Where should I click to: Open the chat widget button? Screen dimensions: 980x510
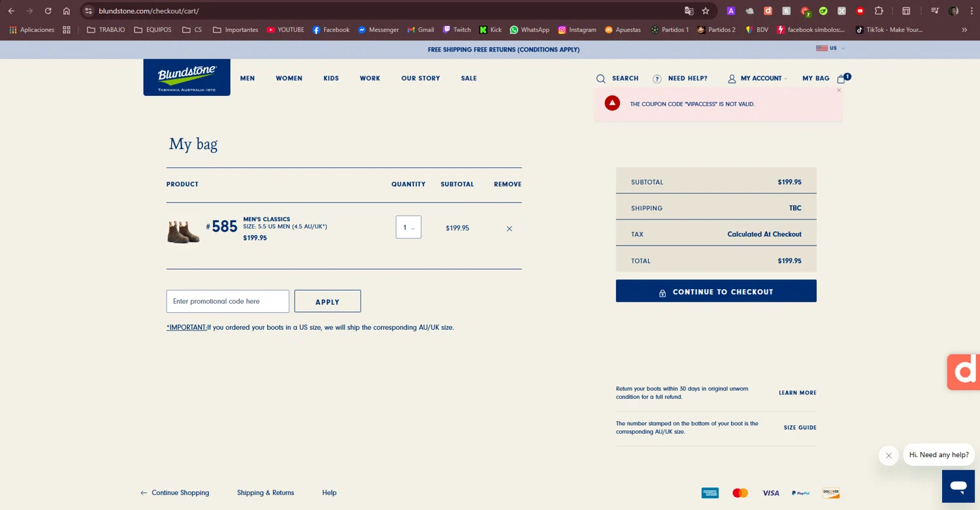958,486
